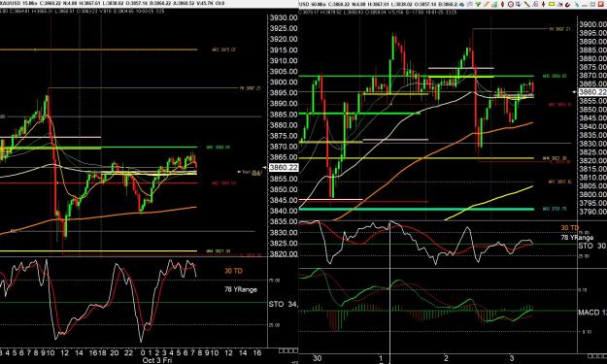This screenshot has width=607, height=364.
Task: Select the pencil drawing tool icon
Action: [487, 4]
